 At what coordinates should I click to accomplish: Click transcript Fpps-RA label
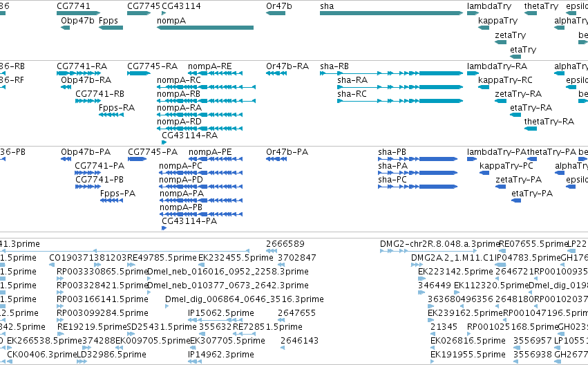(117, 108)
